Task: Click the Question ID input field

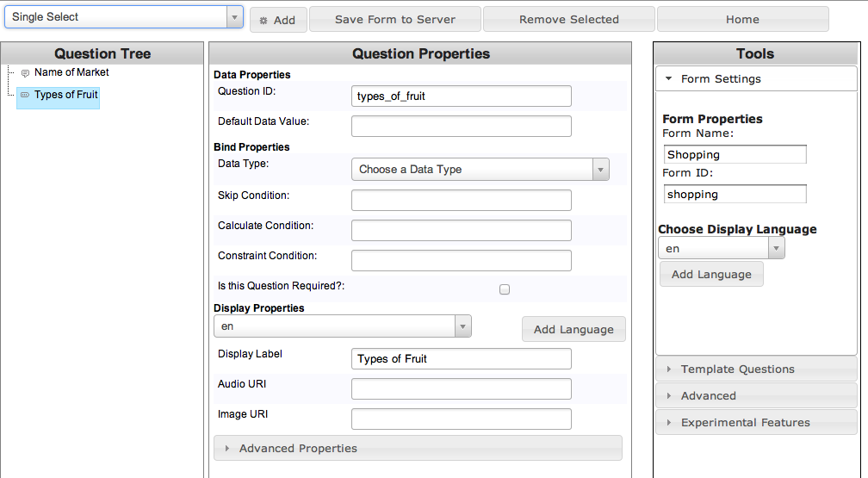Action: tap(462, 96)
